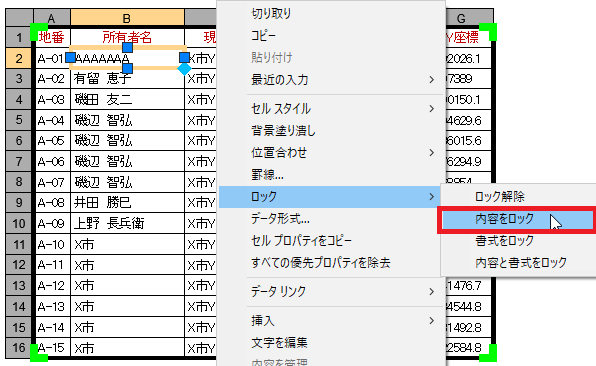
Task: Open the 挿入 submenu
Action: click(x=331, y=321)
